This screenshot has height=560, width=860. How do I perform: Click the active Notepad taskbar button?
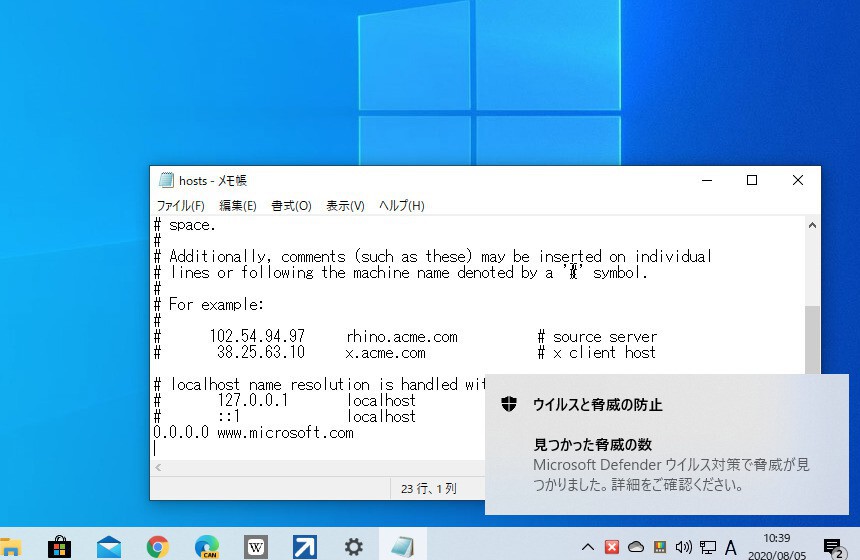point(403,546)
